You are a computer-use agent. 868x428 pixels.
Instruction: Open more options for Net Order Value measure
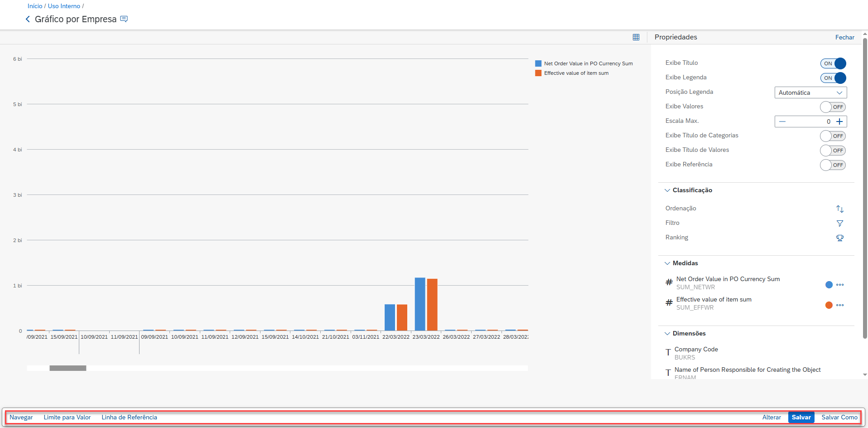point(840,285)
